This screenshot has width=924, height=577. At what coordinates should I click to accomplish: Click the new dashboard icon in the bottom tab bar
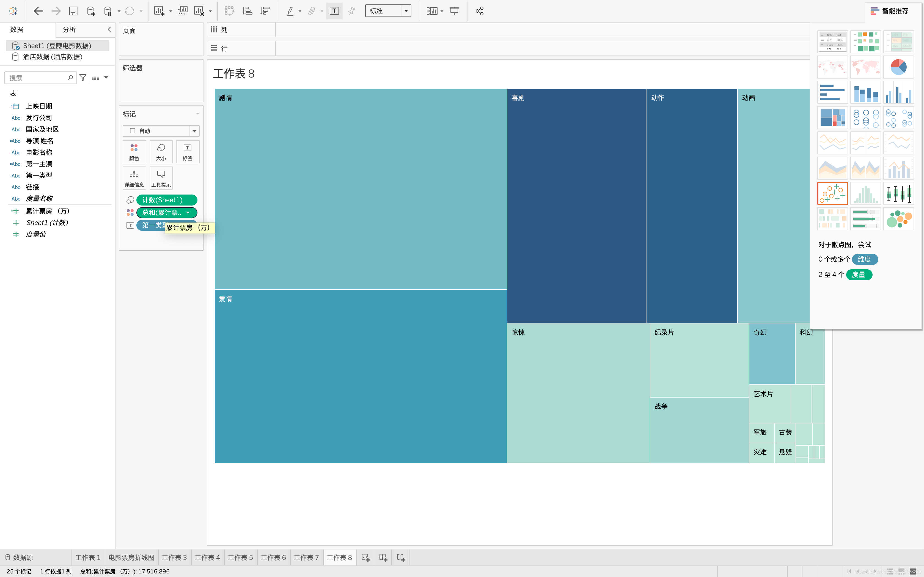383,557
